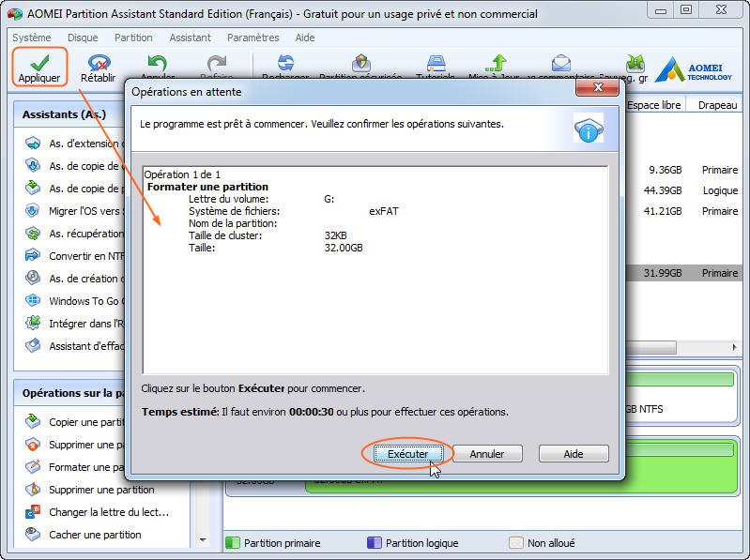Click As. de création de CD item
This screenshot has height=560, width=750.
(74, 279)
